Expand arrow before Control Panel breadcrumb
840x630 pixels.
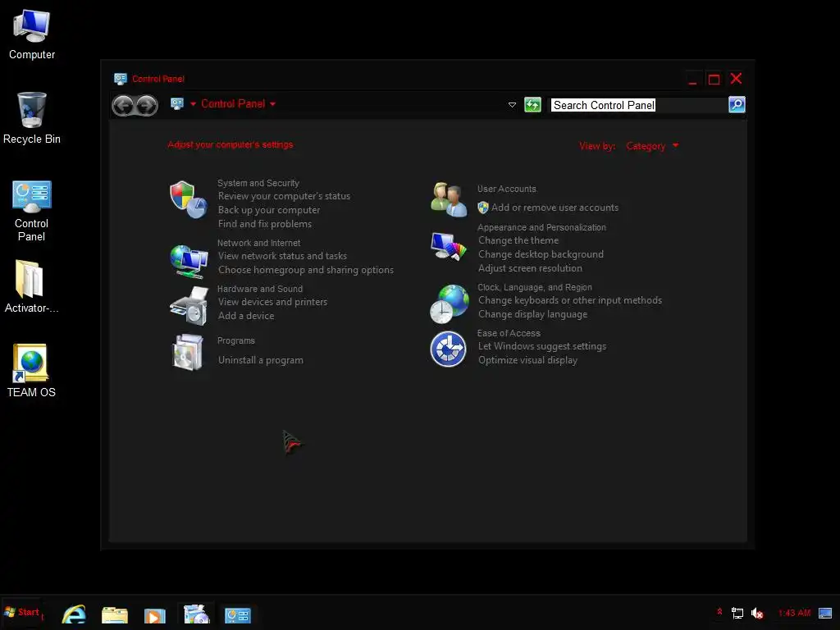194,104
